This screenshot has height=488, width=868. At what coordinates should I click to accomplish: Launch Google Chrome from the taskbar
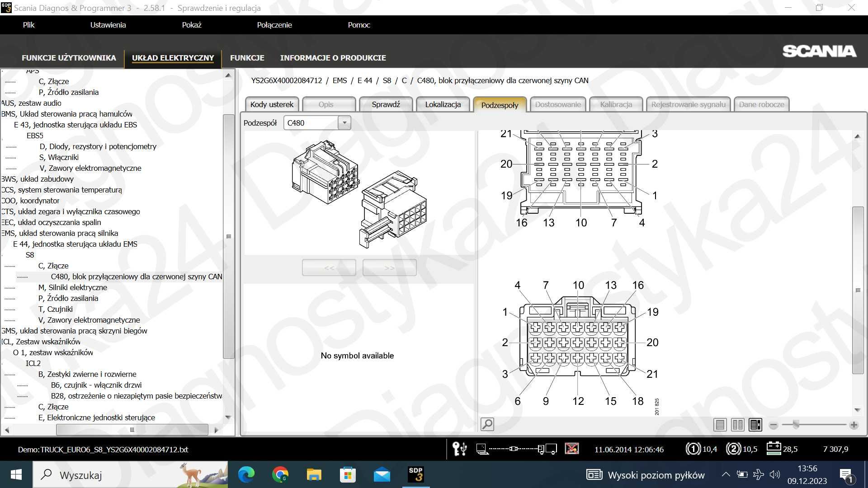(280, 474)
